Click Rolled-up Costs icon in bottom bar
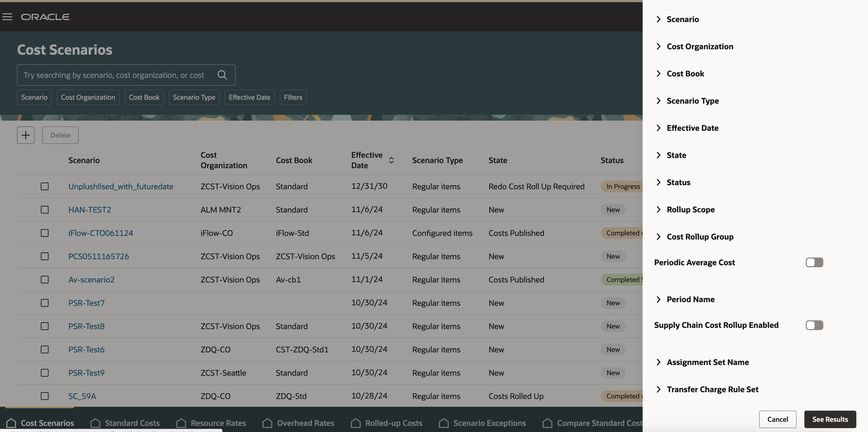 click(356, 423)
